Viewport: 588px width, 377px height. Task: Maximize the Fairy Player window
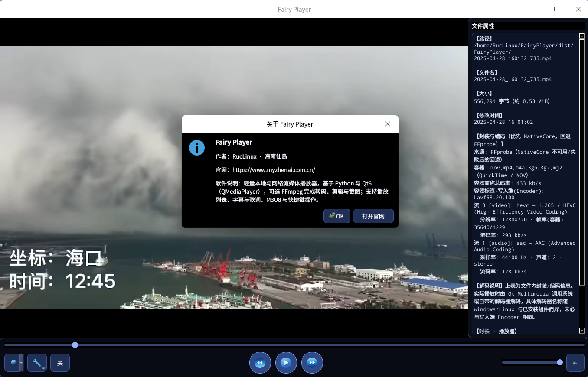[x=557, y=9]
